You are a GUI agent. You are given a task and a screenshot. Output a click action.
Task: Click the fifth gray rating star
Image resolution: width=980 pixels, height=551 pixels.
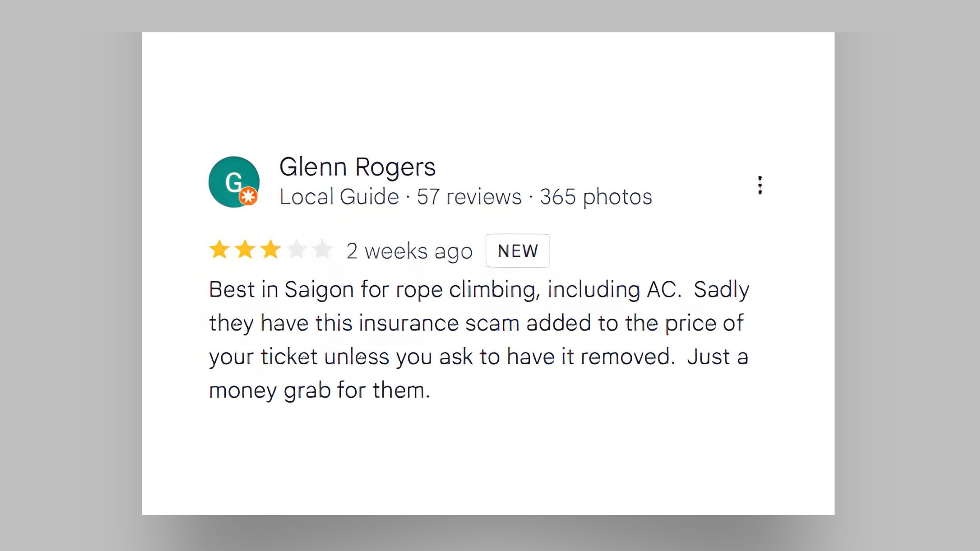[x=322, y=250]
